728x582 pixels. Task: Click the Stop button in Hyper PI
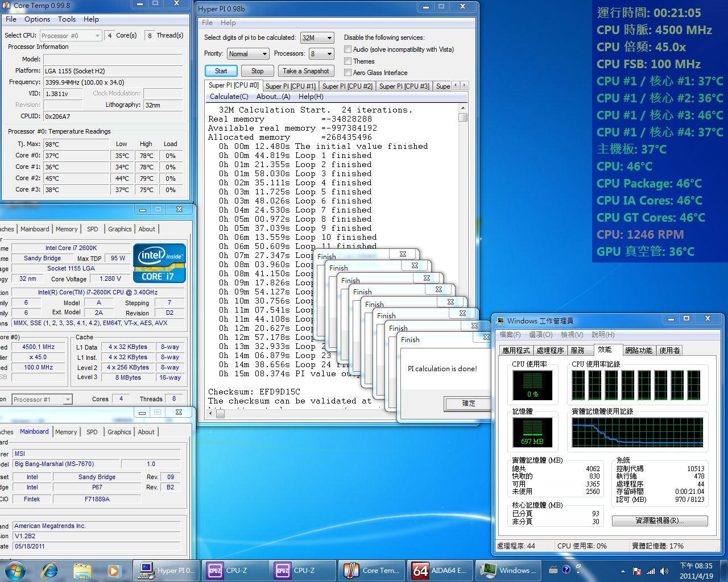[257, 71]
